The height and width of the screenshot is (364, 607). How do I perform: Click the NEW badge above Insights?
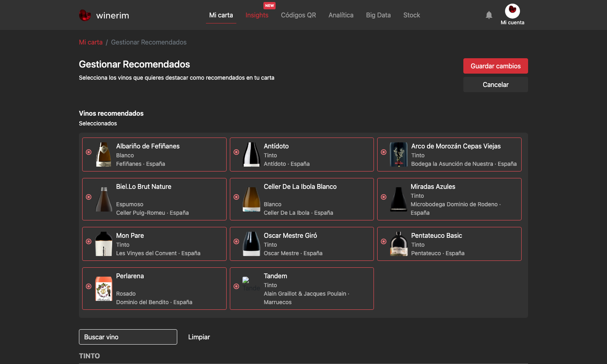270,6
